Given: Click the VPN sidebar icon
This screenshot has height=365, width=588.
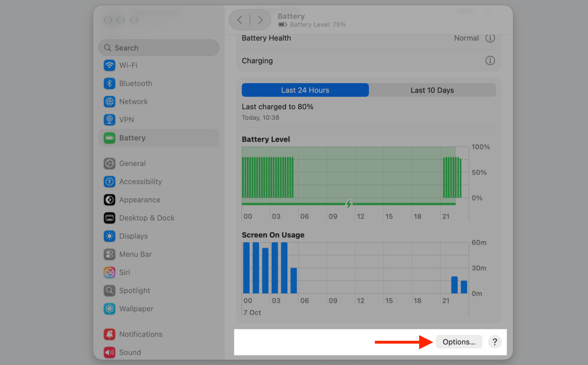Looking at the screenshot, I should point(109,120).
